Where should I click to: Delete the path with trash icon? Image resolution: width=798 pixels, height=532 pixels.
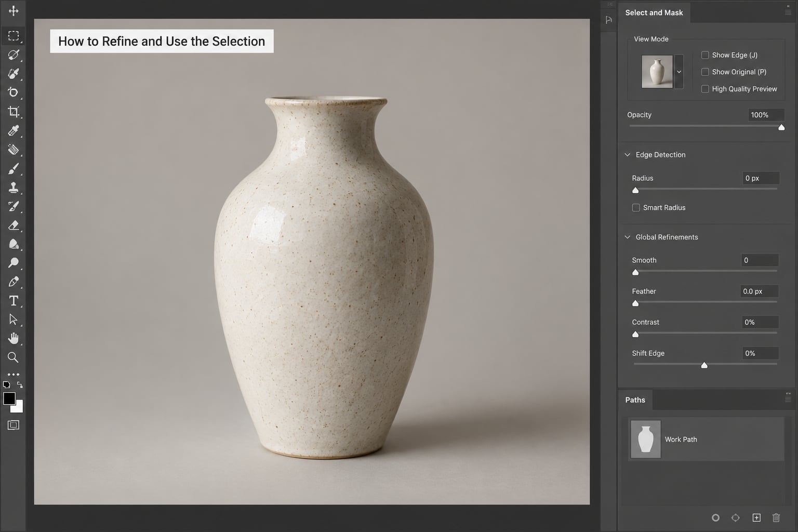click(776, 517)
